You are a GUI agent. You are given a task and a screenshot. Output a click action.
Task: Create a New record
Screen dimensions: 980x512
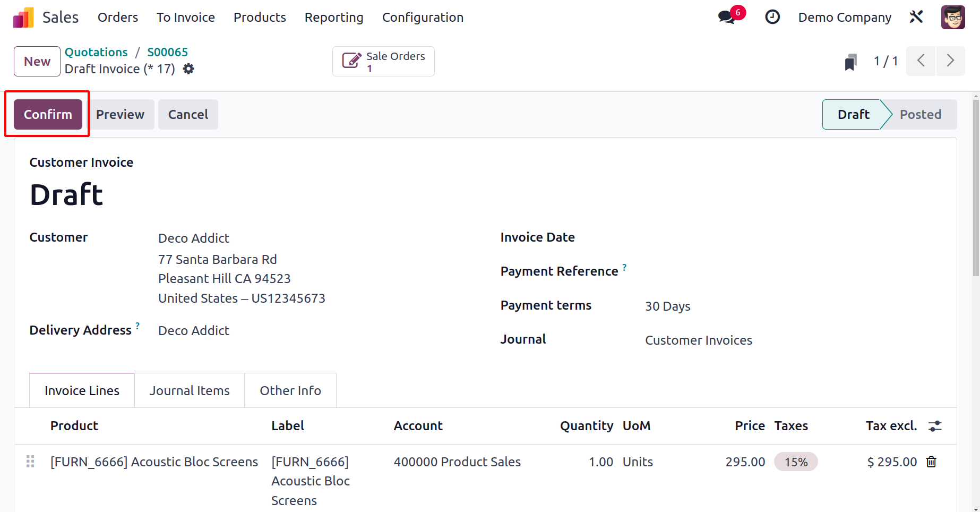[37, 62]
